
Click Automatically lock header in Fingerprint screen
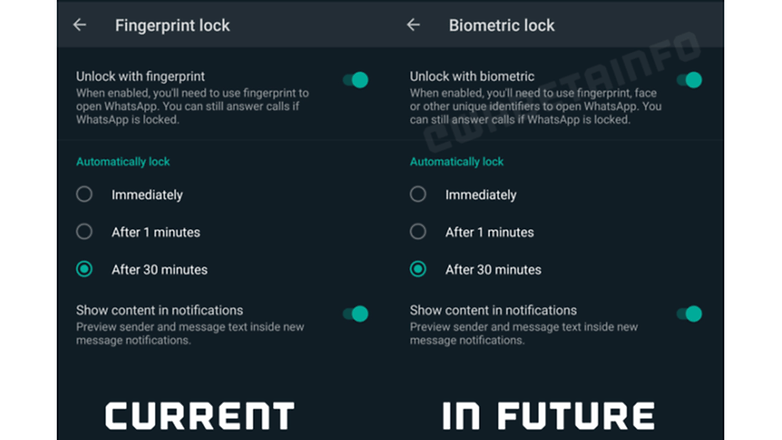[x=123, y=162]
